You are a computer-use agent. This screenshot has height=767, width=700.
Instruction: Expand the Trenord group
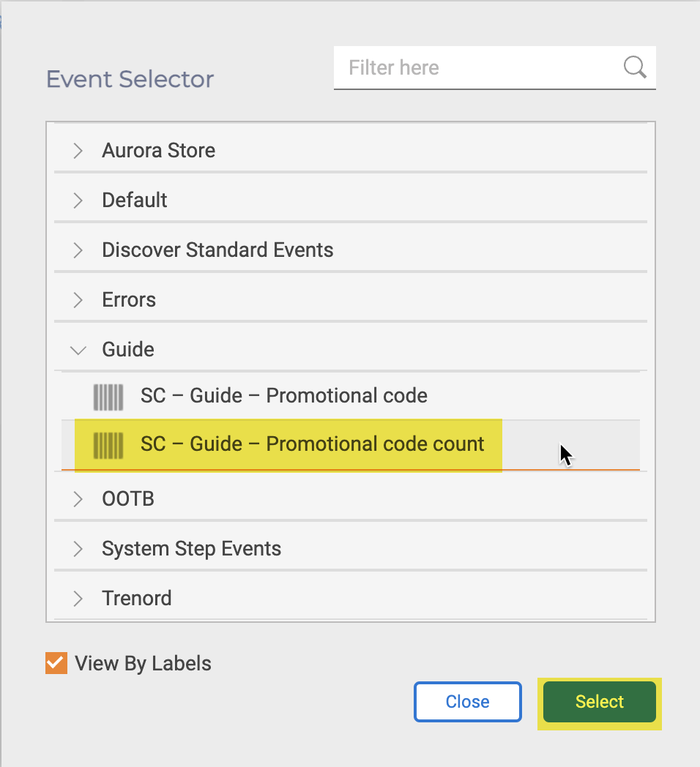tap(78, 599)
